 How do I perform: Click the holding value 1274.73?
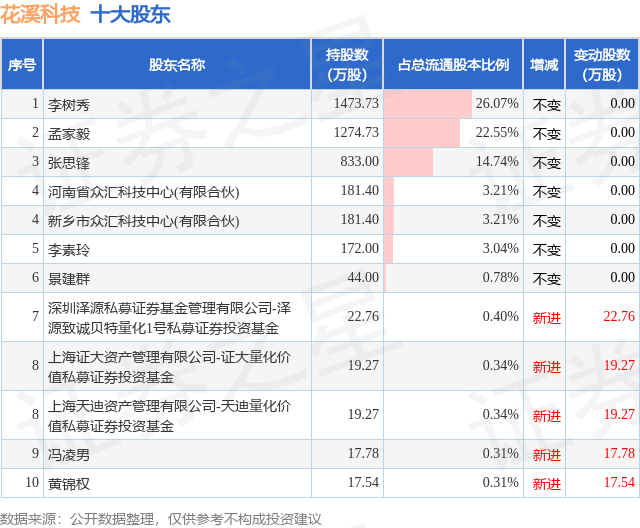pyautogui.click(x=356, y=132)
